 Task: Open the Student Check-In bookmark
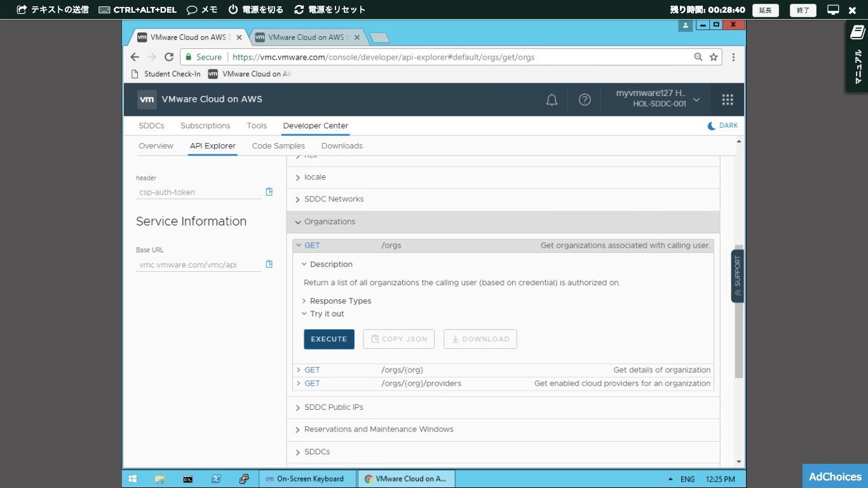(166, 74)
